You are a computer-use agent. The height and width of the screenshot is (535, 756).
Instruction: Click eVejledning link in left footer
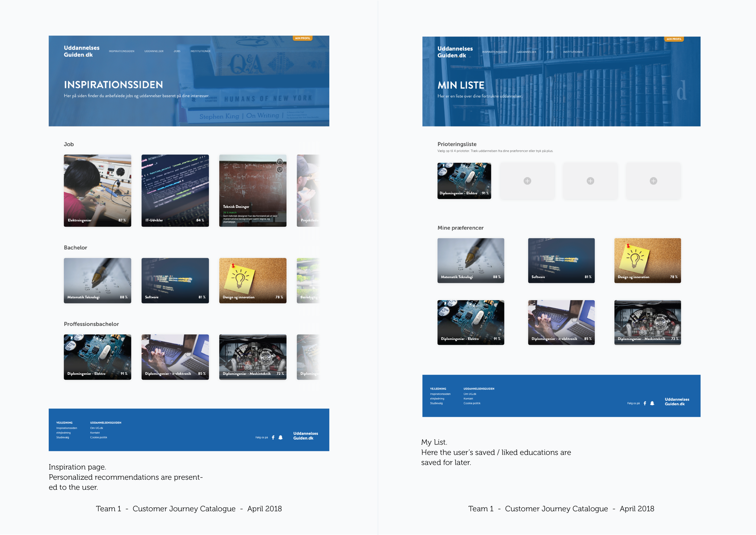pyautogui.click(x=63, y=433)
